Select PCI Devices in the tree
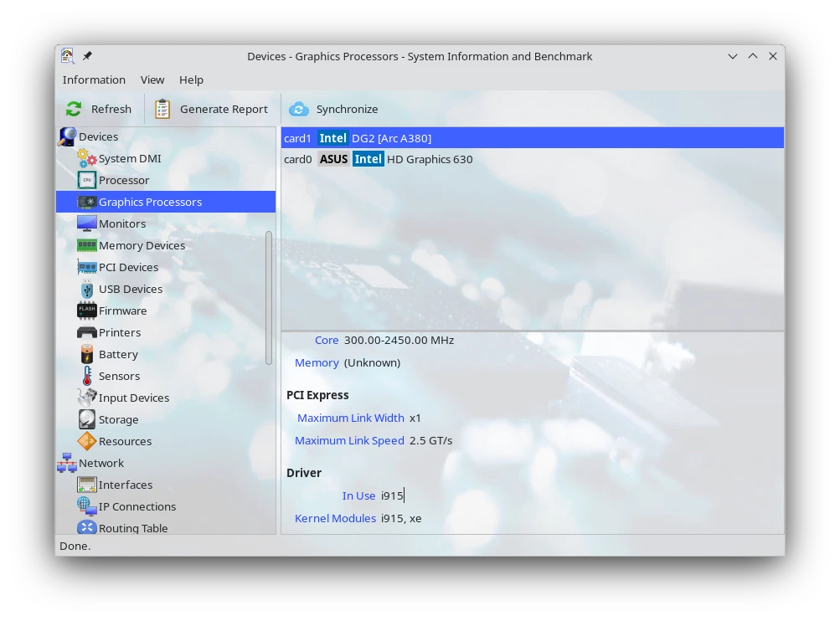 (x=128, y=267)
